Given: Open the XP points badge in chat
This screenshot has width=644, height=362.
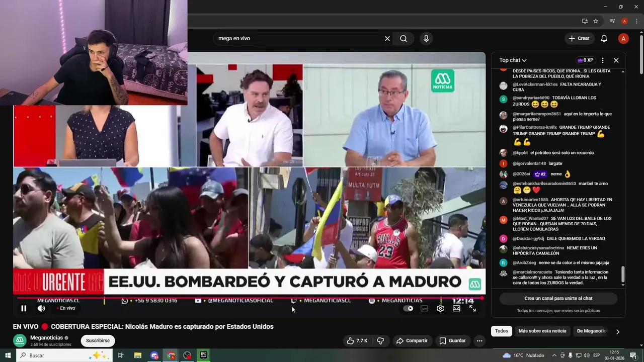Looking at the screenshot, I should [586, 60].
